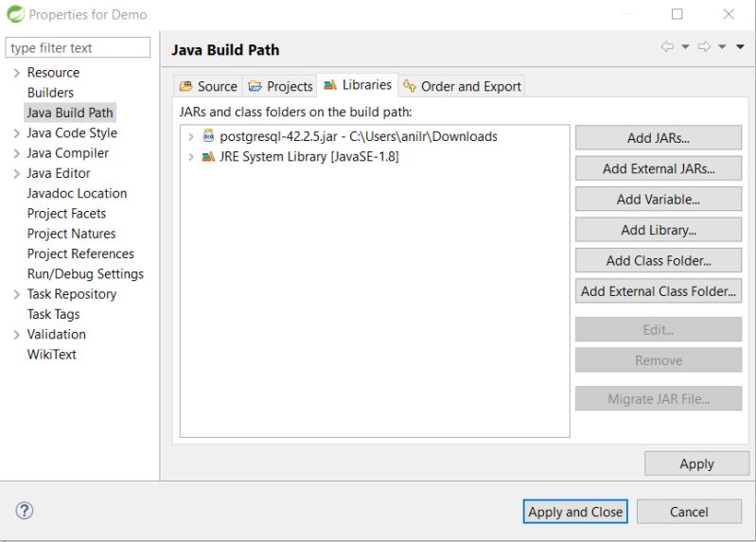
Task: Switch to the Source tab
Action: pos(208,86)
